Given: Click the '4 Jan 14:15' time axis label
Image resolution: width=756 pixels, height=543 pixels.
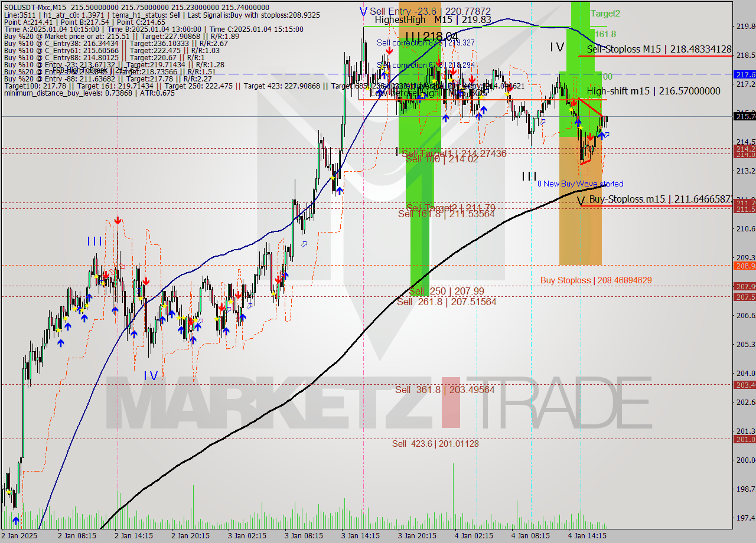Looking at the screenshot, I should click(x=587, y=536).
